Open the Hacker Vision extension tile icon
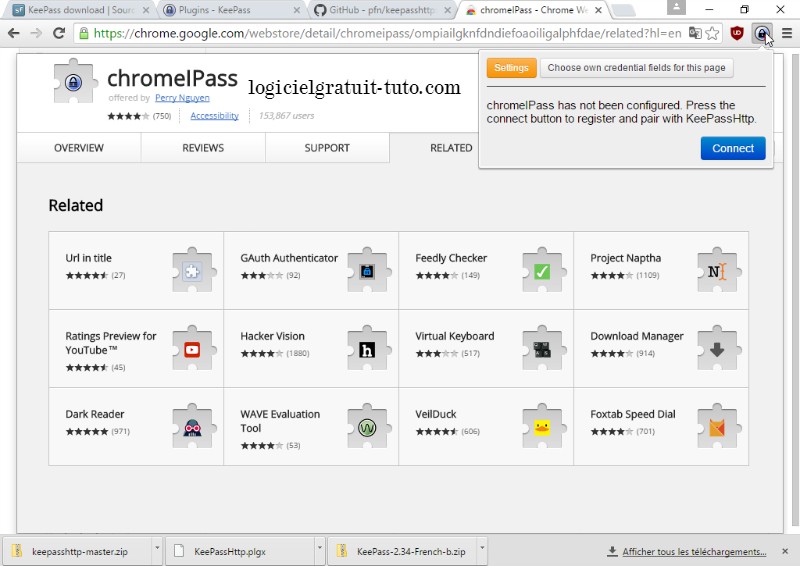800x566 pixels. click(x=366, y=349)
